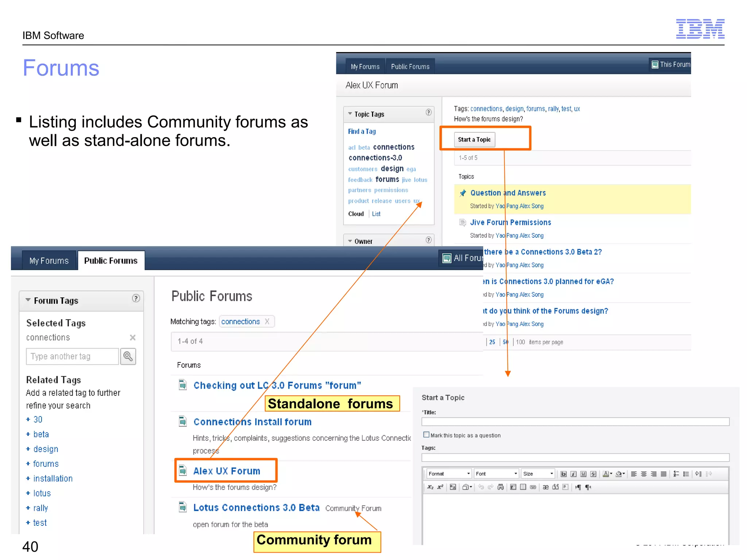Insert a link in the editor

(x=533, y=487)
